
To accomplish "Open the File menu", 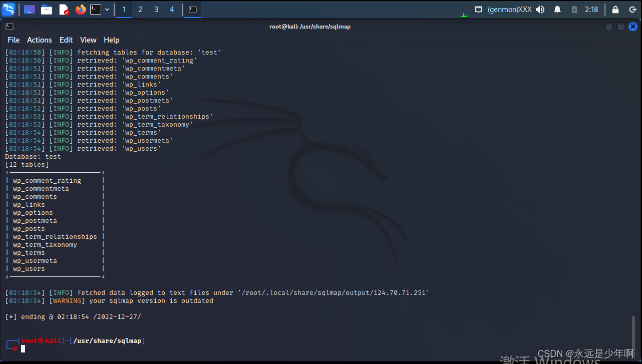I will [x=14, y=40].
